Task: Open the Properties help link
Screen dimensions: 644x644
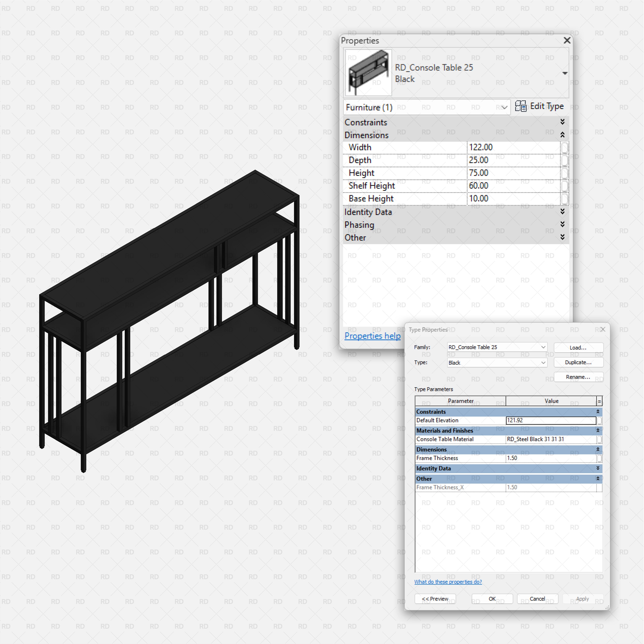Action: pyautogui.click(x=372, y=336)
